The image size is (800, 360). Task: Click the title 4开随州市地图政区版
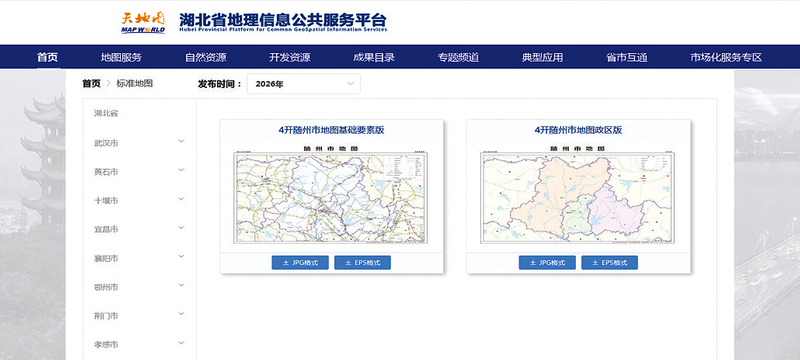pyautogui.click(x=578, y=130)
